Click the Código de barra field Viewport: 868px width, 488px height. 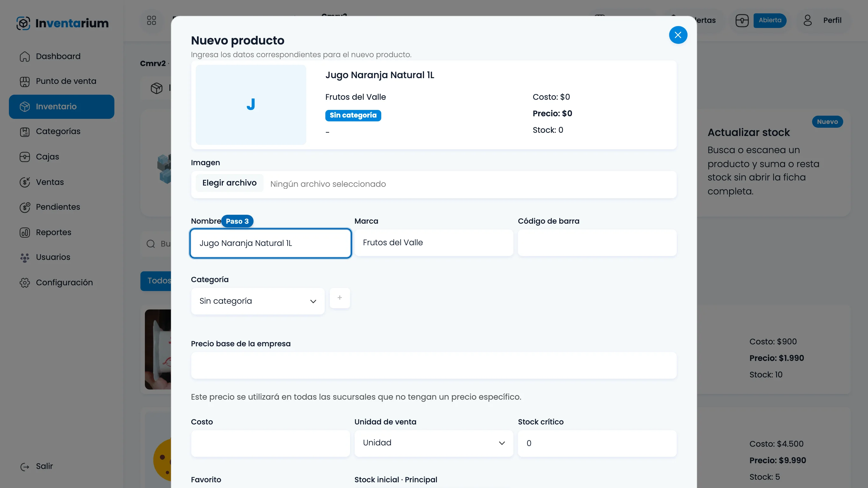597,243
